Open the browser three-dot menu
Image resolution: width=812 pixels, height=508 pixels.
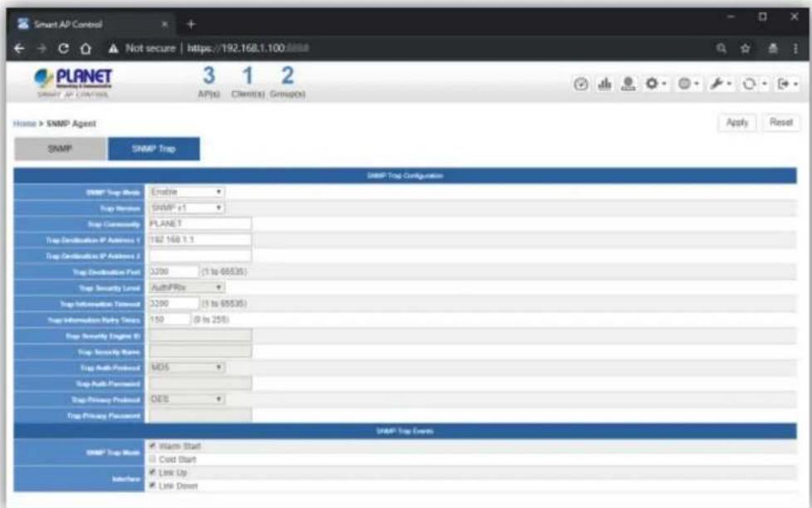[x=795, y=49]
